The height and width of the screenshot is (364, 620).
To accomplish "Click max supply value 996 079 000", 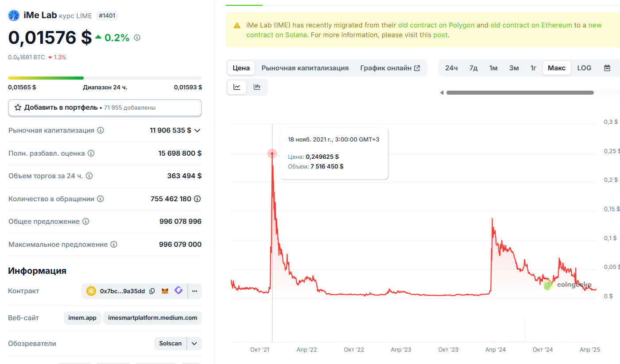I will pos(180,245).
